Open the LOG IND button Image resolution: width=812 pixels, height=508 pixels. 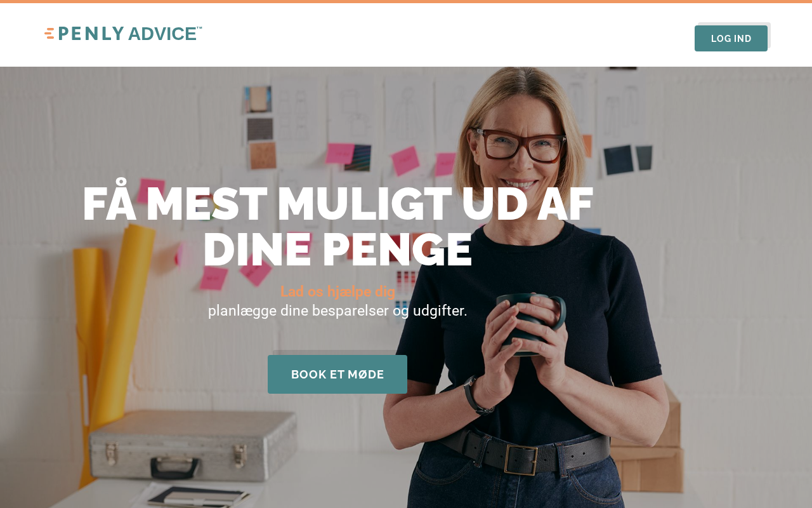(731, 38)
